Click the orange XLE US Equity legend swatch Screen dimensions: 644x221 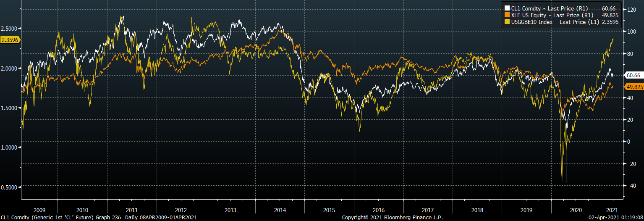pos(507,15)
